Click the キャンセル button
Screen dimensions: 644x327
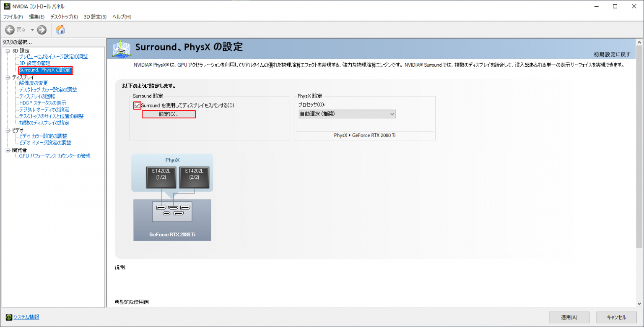pos(616,317)
